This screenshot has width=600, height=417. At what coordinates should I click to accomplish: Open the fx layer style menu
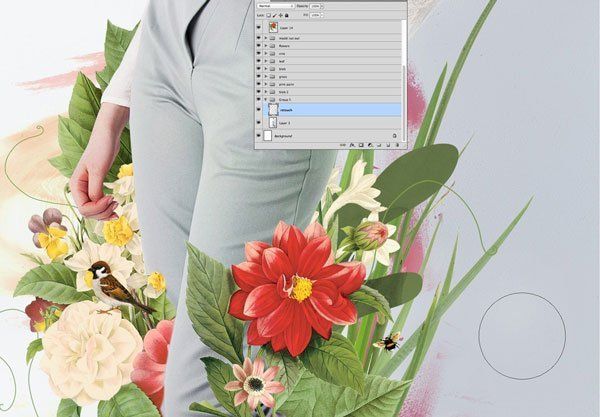[x=352, y=145]
